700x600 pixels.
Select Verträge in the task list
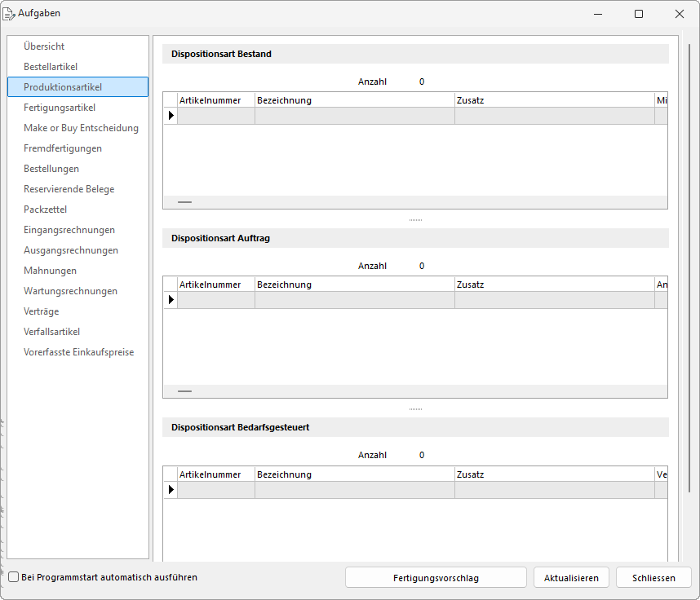click(x=41, y=311)
